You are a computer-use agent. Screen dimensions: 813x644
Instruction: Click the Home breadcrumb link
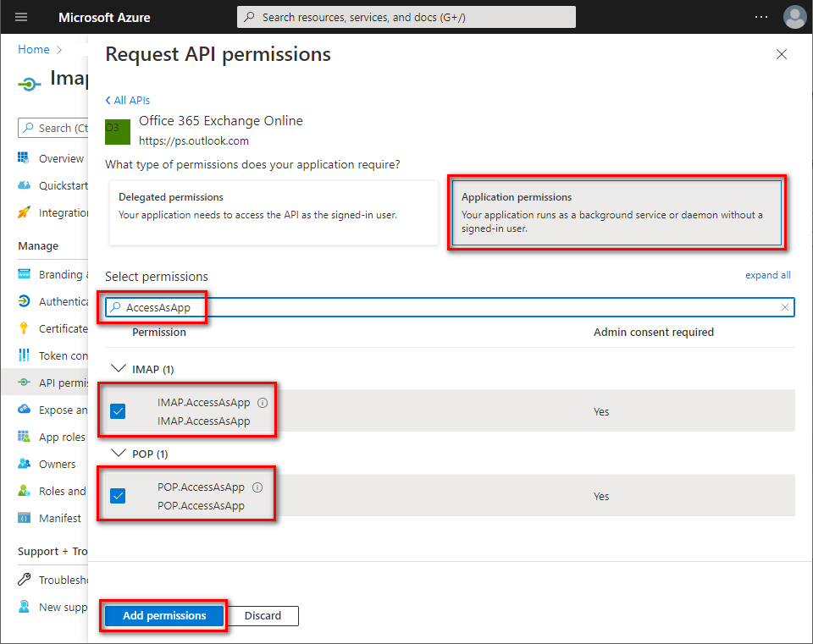[34, 49]
